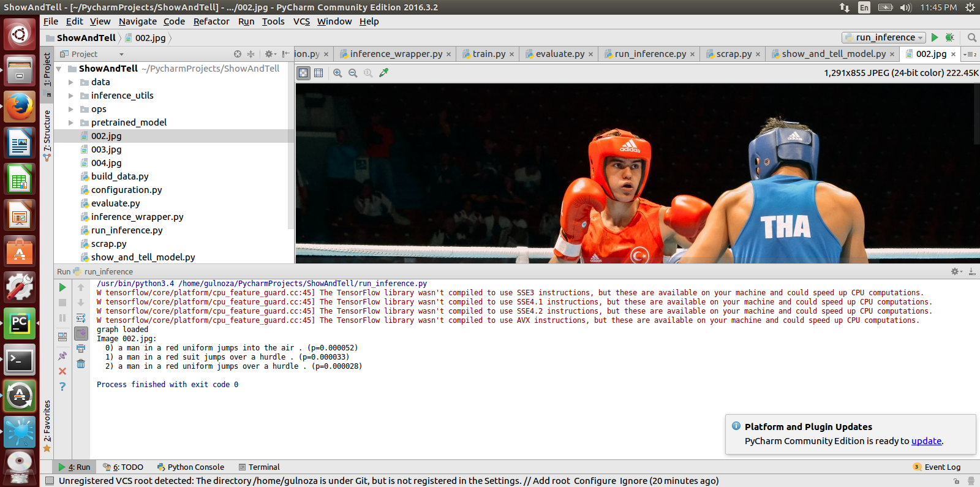
Task: Hide the Run tool window
Action: point(972,271)
